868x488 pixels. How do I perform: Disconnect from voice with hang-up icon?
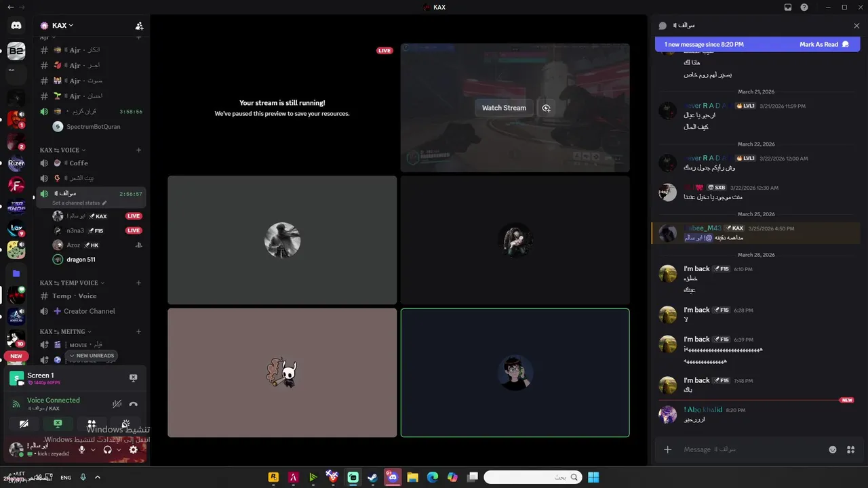[134, 404]
